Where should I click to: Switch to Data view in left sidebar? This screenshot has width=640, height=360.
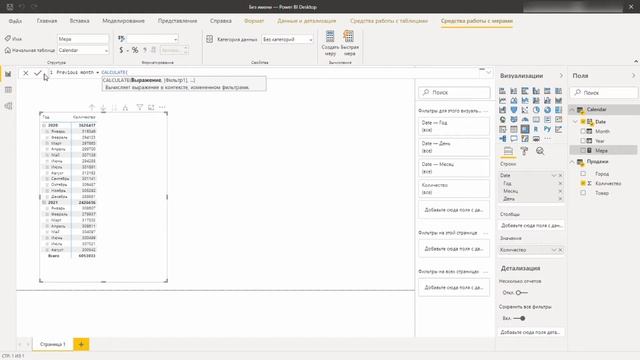pyautogui.click(x=8, y=90)
